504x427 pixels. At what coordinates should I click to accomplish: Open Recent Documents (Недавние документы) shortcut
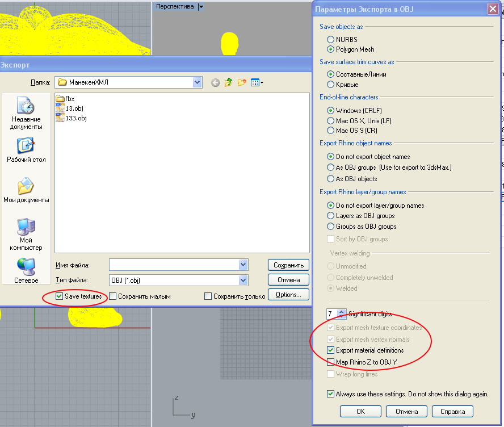(x=26, y=113)
